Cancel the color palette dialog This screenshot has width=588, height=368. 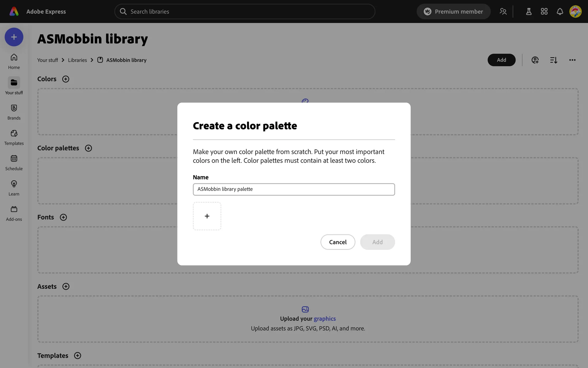click(337, 242)
